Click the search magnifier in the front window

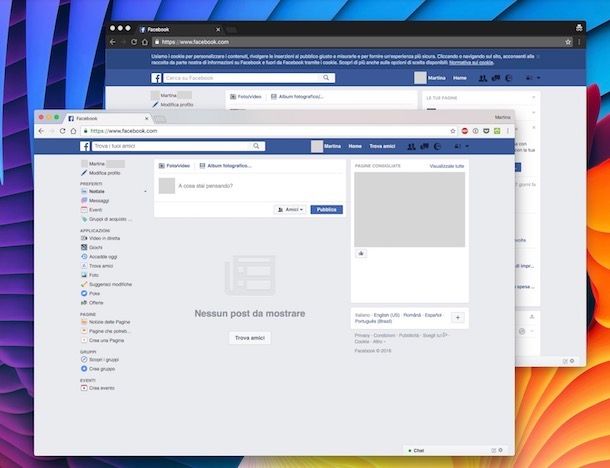256,146
